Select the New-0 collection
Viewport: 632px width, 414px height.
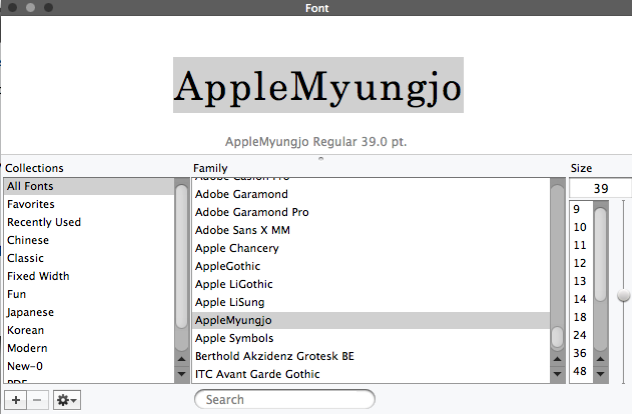(x=89, y=366)
